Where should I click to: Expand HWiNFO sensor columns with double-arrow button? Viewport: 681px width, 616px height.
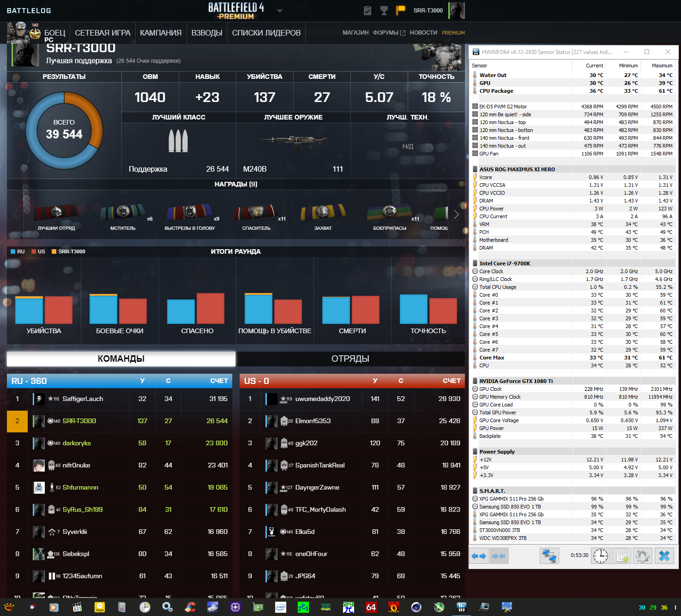tap(479, 556)
